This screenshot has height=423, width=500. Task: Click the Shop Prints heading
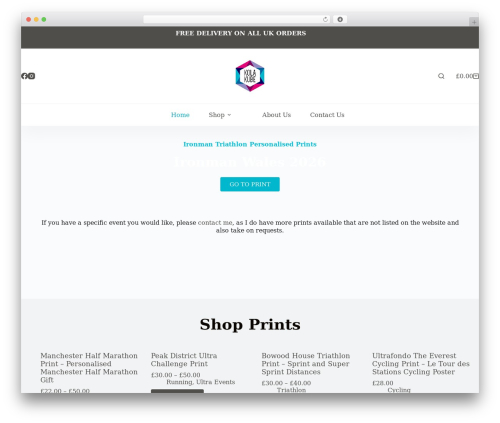coord(250,325)
